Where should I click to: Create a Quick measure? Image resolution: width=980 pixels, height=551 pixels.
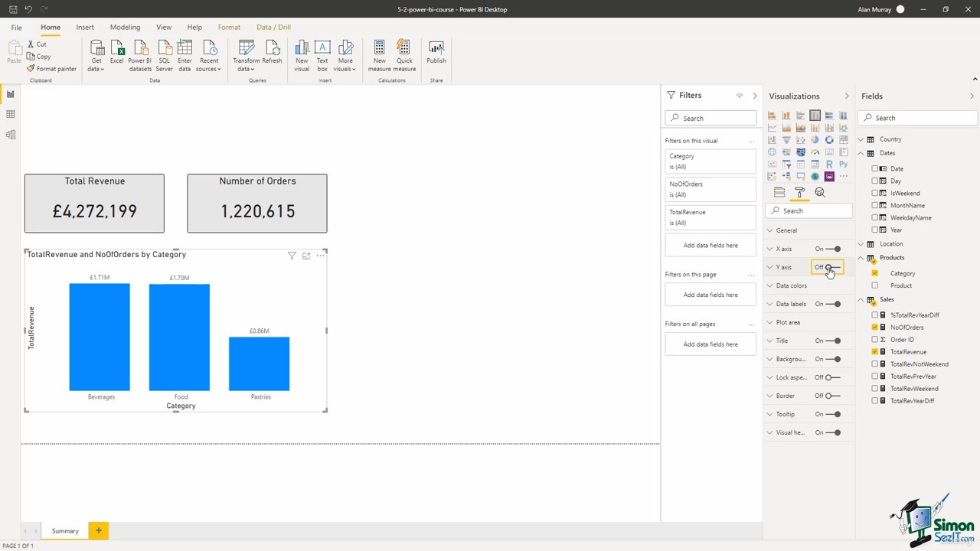pos(404,55)
